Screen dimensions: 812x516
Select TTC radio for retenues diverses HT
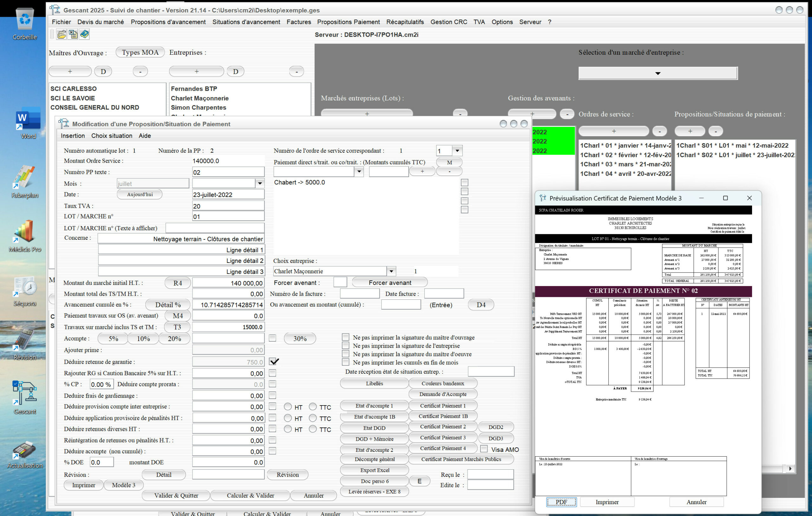point(313,429)
